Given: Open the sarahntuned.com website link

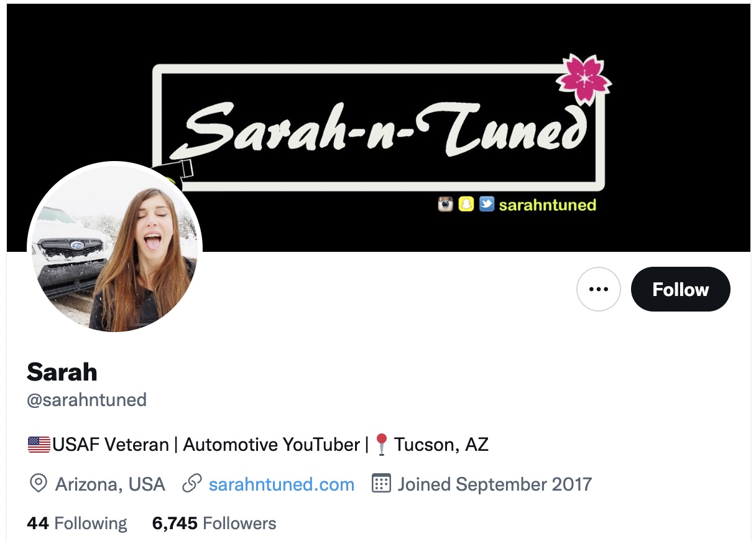Looking at the screenshot, I should 281,484.
